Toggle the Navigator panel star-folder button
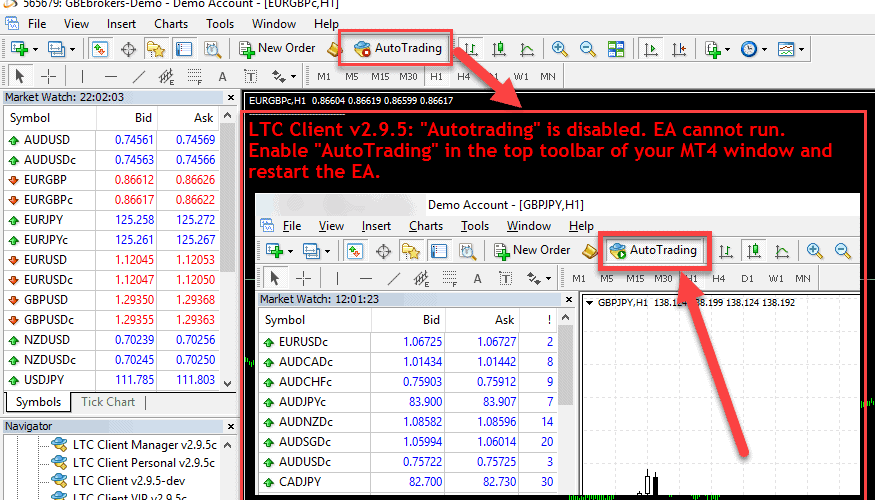Screen dimensions: 875x500 click(x=156, y=49)
